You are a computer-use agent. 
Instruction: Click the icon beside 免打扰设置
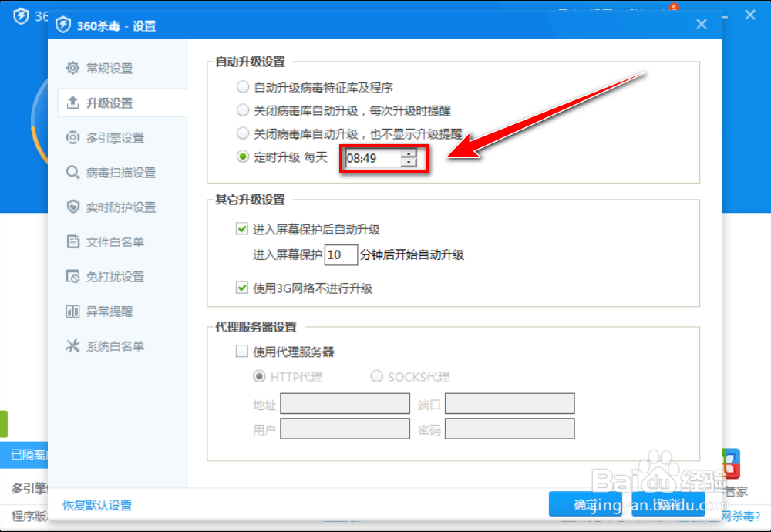(x=72, y=276)
